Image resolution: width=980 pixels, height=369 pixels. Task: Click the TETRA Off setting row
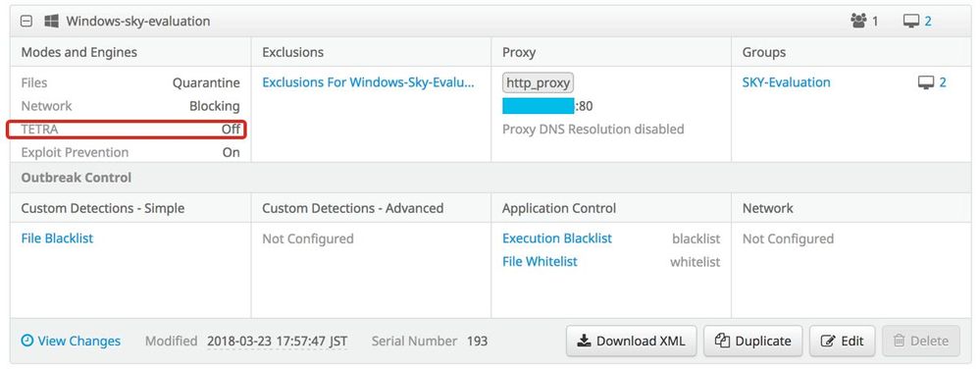pyautogui.click(x=127, y=130)
